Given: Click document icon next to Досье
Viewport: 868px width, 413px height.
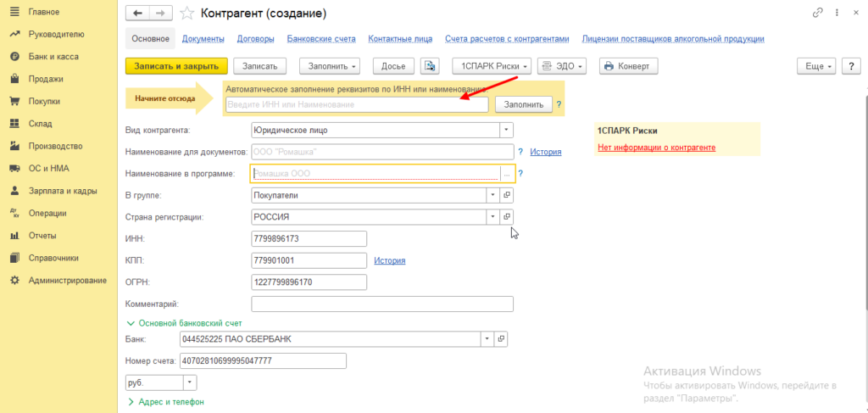Looking at the screenshot, I should coord(431,66).
